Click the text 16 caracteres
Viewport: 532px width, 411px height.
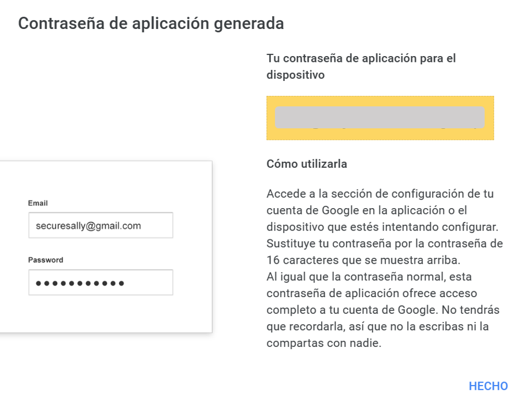coord(303,260)
